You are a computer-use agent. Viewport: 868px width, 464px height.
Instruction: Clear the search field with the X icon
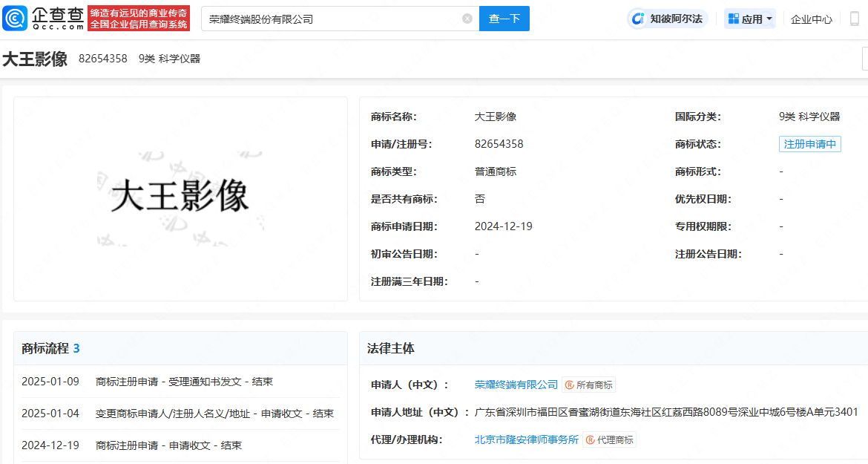[x=467, y=19]
